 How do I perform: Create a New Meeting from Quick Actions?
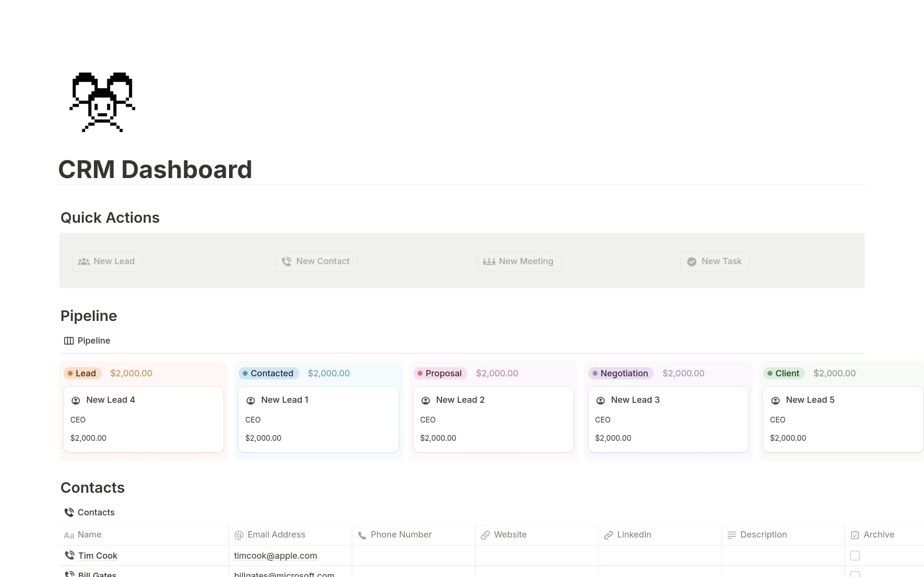pos(519,262)
